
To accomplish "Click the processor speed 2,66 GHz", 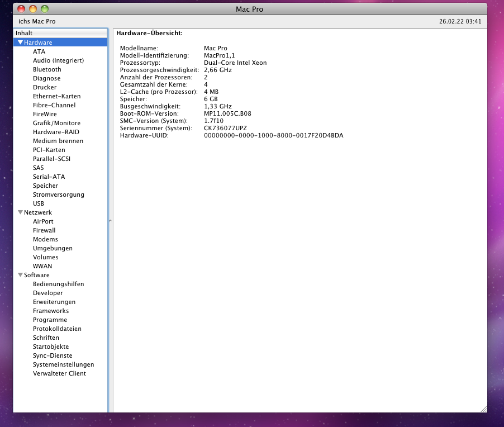I will pos(217,70).
